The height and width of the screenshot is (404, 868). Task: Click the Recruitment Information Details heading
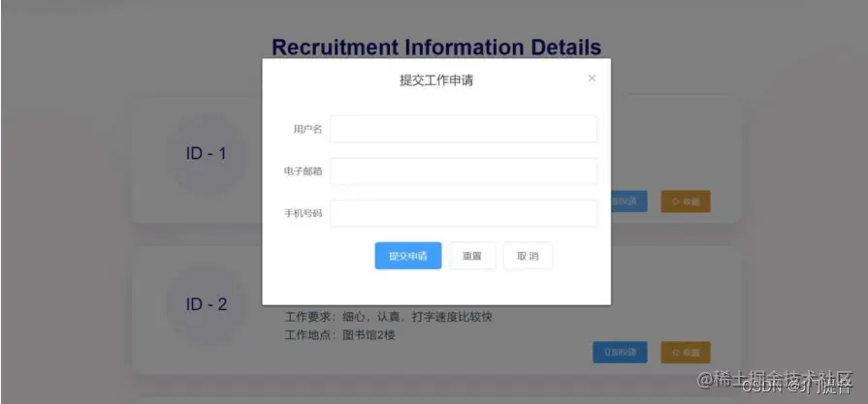[436, 47]
